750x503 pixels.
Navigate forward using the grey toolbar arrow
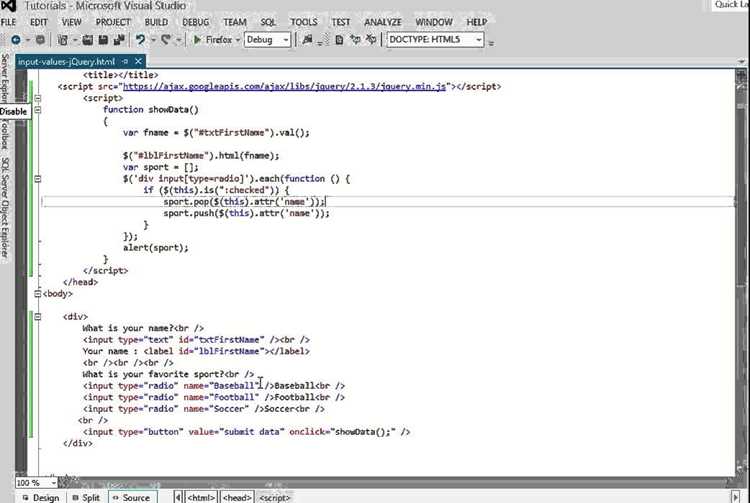[x=41, y=40]
